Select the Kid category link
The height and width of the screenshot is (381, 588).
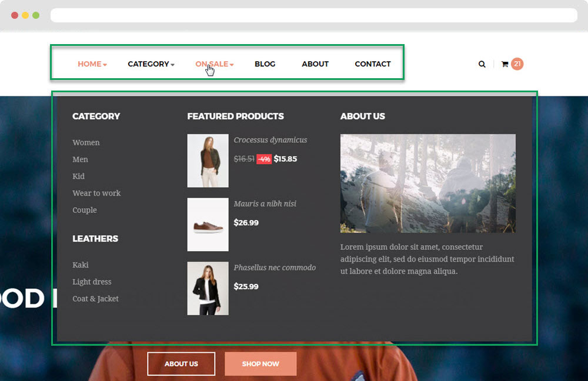78,176
